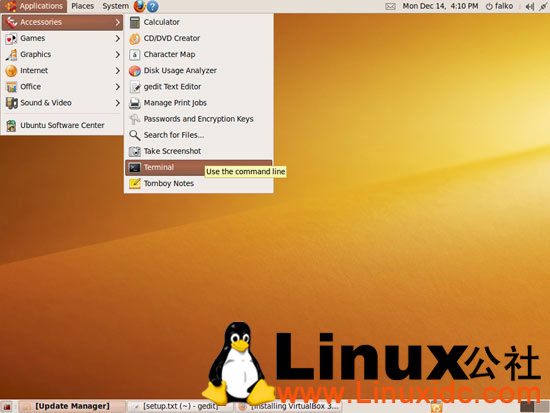Click the gedit Text Editor notepad icon
This screenshot has width=550, height=413.
click(x=135, y=87)
